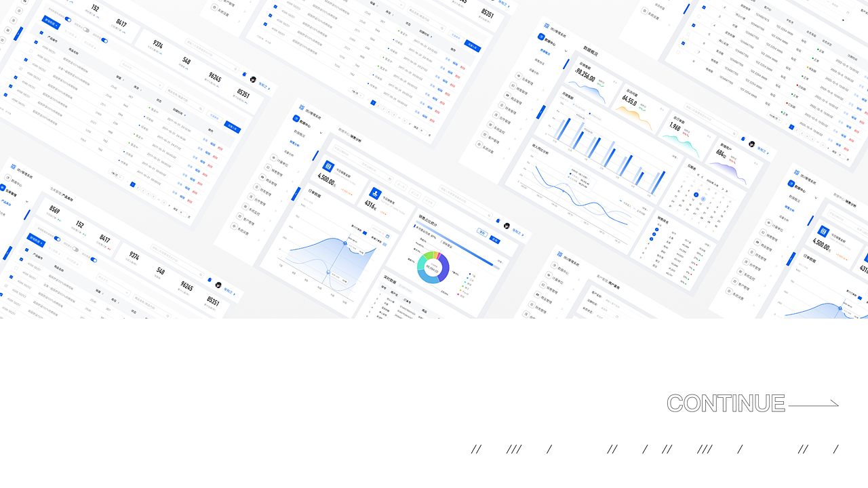
Task: Click notification bell beside 85351 in upper inventory panel
Action: (x=244, y=75)
